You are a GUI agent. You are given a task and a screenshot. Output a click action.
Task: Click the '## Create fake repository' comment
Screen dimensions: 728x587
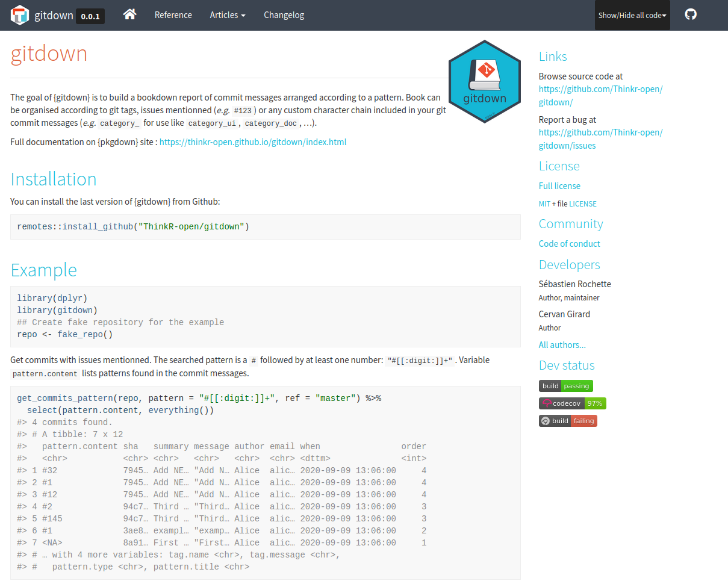[120, 323]
